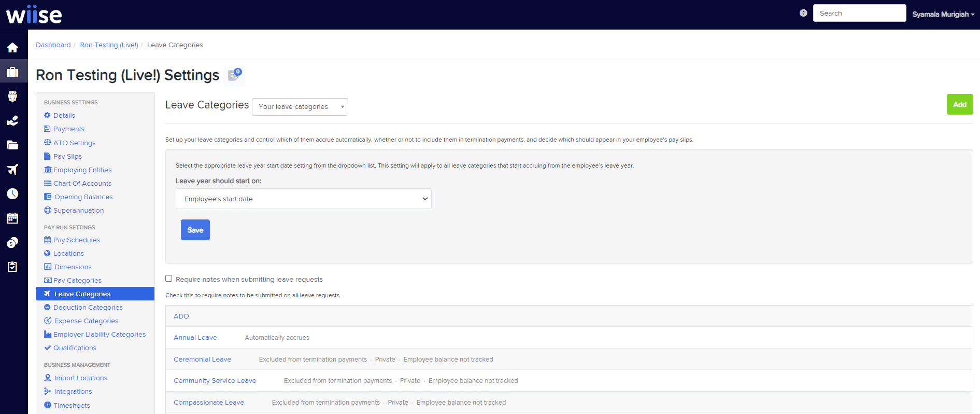Tick Require notes when submitting leave requests

(x=169, y=279)
